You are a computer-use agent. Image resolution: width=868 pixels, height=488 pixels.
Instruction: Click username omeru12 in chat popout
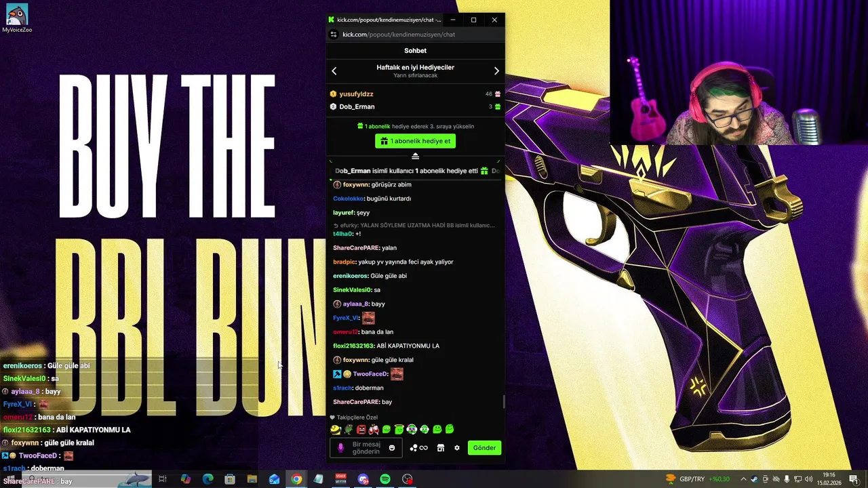point(345,332)
